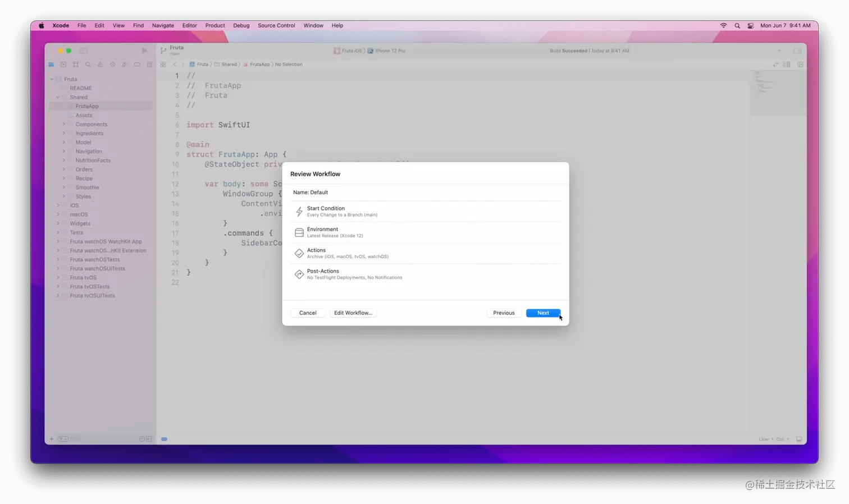Click the Wi-Fi status icon

click(x=723, y=25)
